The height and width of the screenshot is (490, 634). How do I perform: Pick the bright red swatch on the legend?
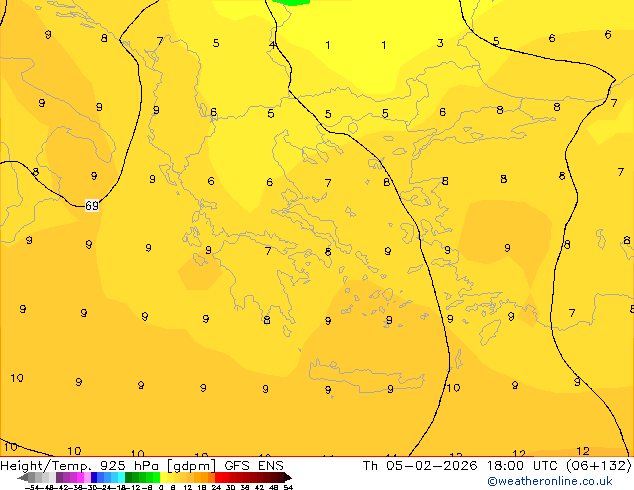[218, 477]
